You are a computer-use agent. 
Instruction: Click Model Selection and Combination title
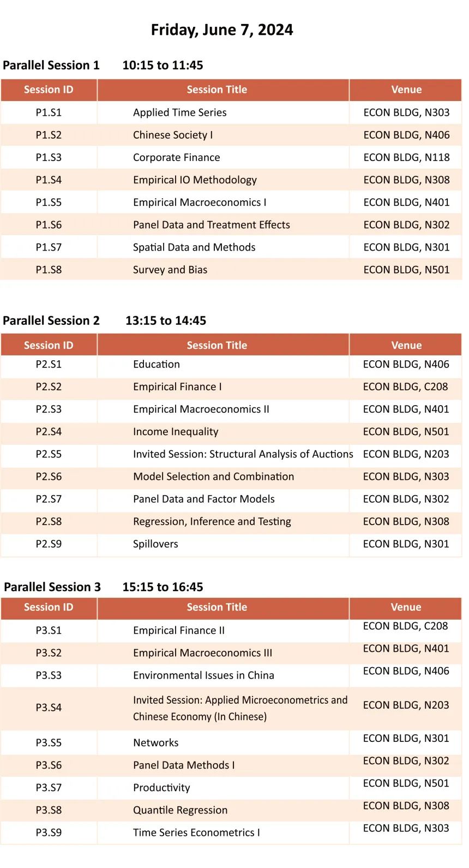[x=213, y=476]
